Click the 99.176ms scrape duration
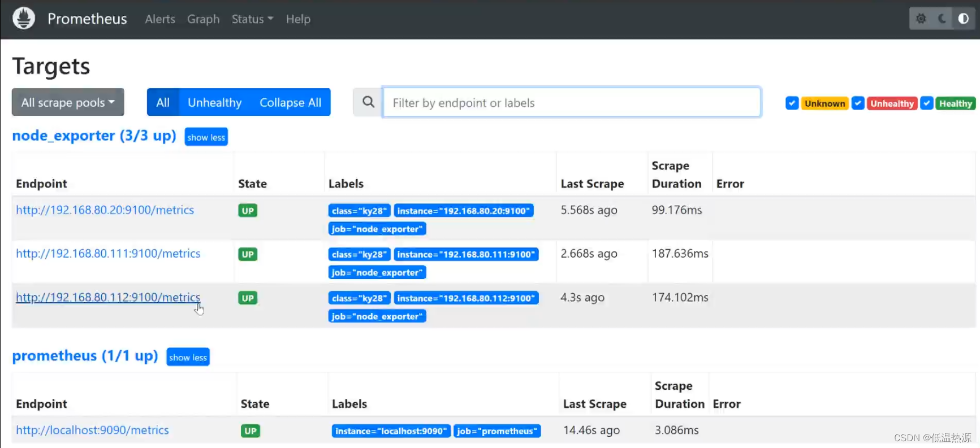This screenshot has width=980, height=448. 677,210
